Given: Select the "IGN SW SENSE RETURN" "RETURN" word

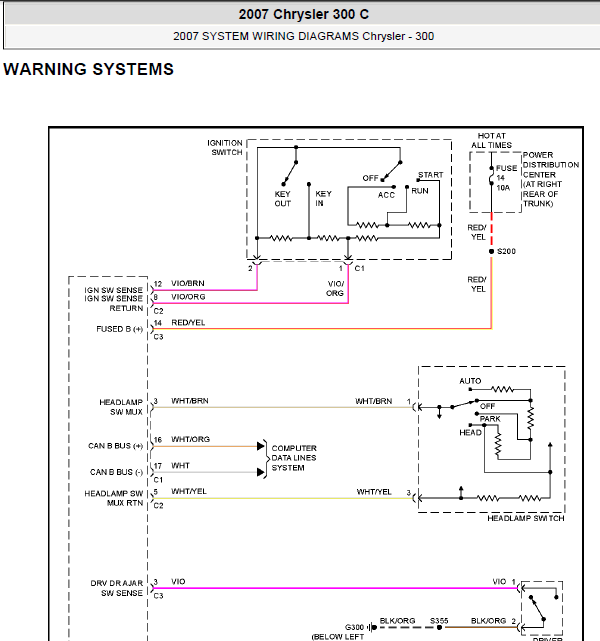Looking at the screenshot, I should (126, 308).
